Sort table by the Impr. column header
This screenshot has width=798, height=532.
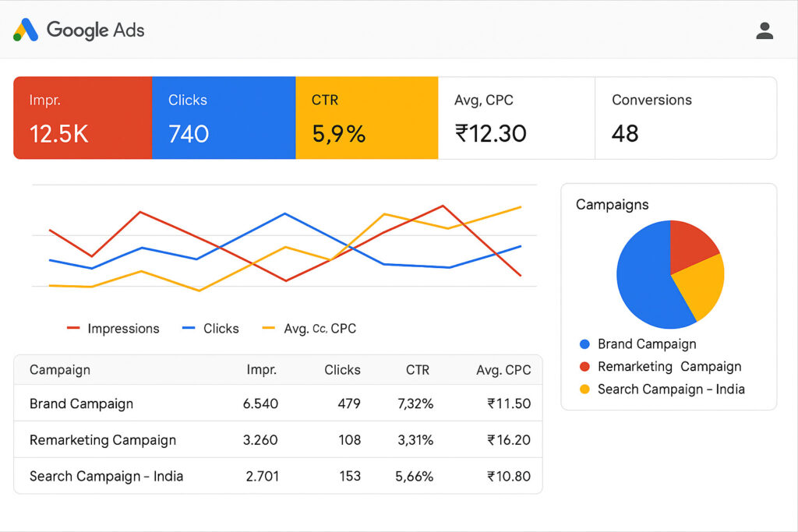pyautogui.click(x=262, y=370)
